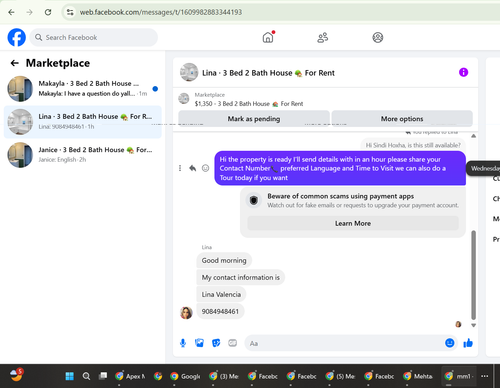Image resolution: width=500 pixels, height=388 pixels.
Task: Click the 'Lina Valencia' message
Action: tap(221, 294)
